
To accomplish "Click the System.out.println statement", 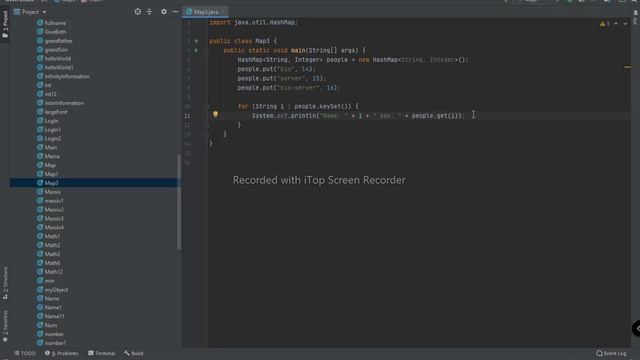I will [358, 116].
